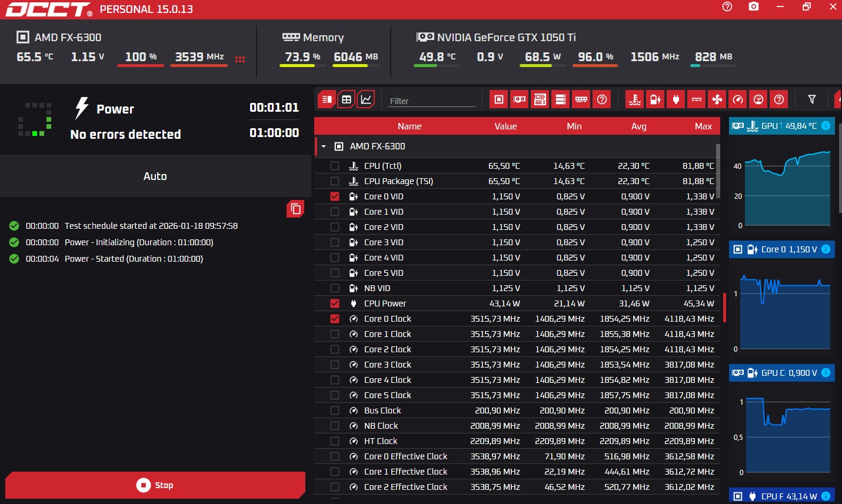Uncheck the Core 0 VID checkbox
Viewport: 842px width, 504px height.
335,196
